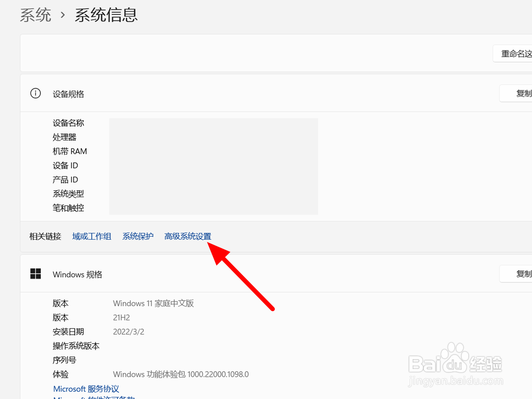Open the 高级系统设置 link
This screenshot has height=399, width=532.
point(188,236)
